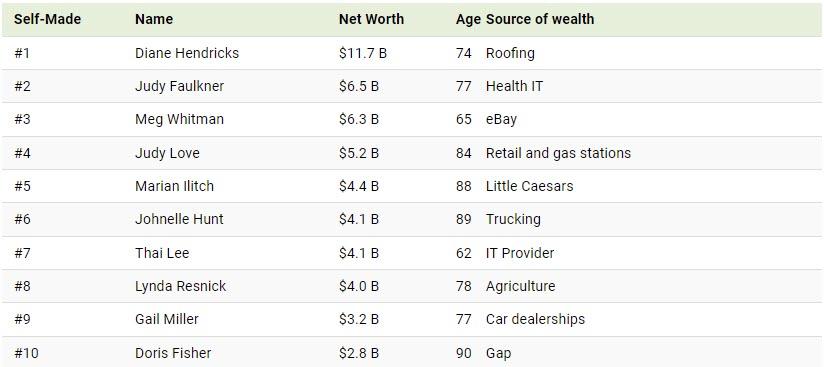The width and height of the screenshot is (824, 367).
Task: Click the Gail Miller row name
Action: point(167,319)
